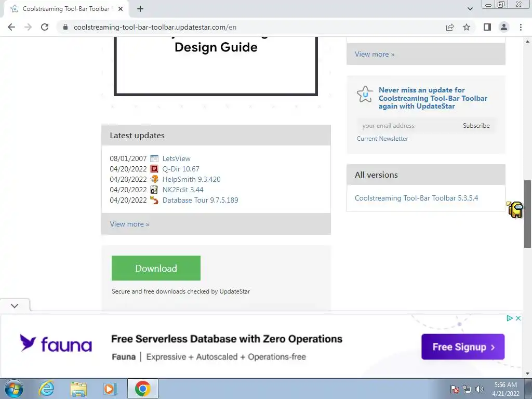Click the Free Signup ad button
This screenshot has height=399, width=532.
[463, 347]
